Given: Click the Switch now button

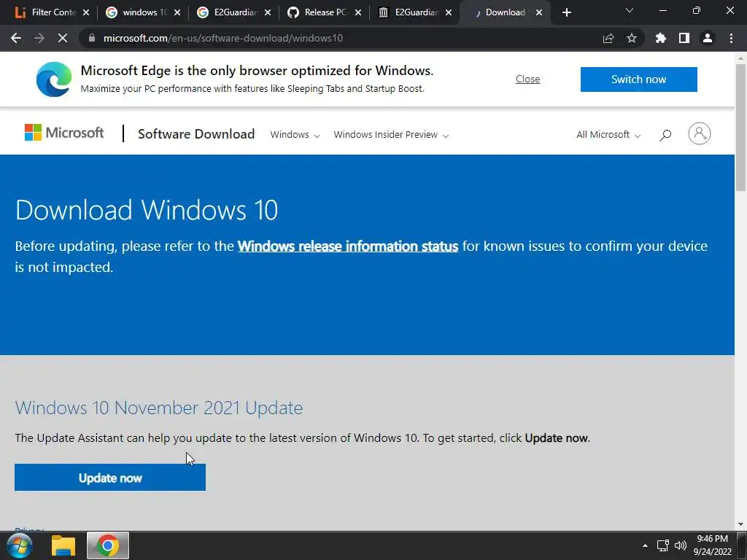Looking at the screenshot, I should coord(639,79).
